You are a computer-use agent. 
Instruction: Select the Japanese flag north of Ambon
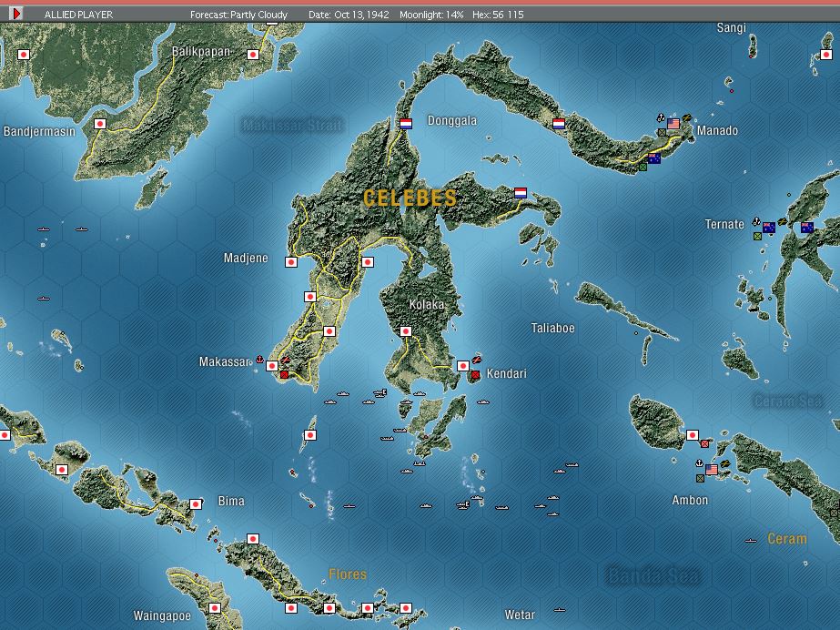point(693,435)
